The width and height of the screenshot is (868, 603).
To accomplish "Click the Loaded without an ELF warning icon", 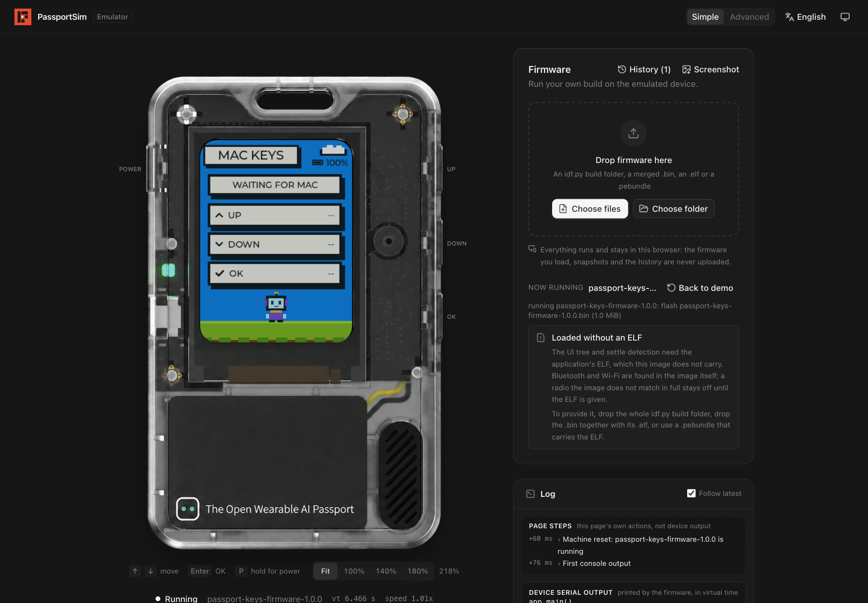I will coord(541,338).
